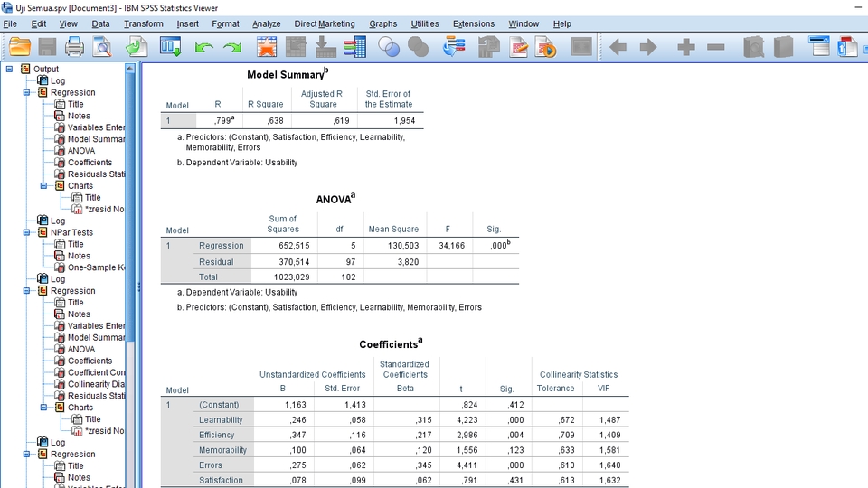Click the greyed-out script association icon
868x488 pixels.
click(x=489, y=47)
